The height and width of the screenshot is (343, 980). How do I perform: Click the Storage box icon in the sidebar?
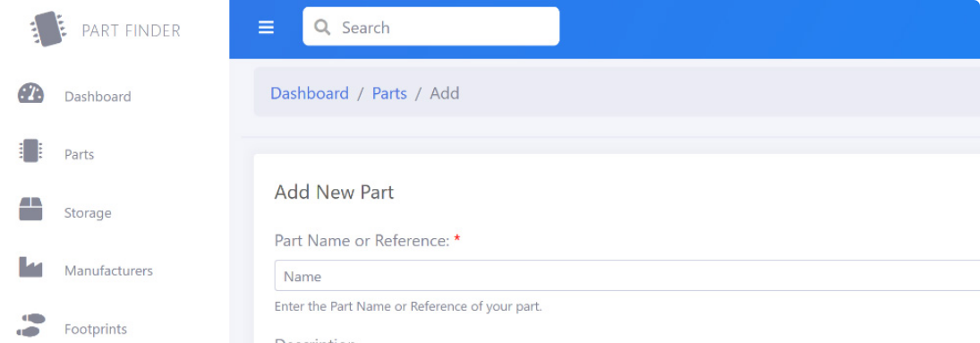[30, 209]
